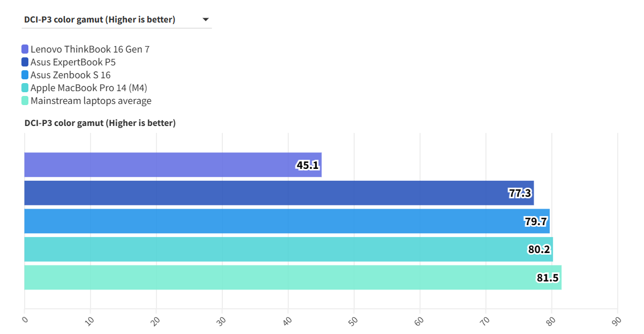Click the dropdown arrow caret icon
644x334 pixels.
[x=205, y=20]
